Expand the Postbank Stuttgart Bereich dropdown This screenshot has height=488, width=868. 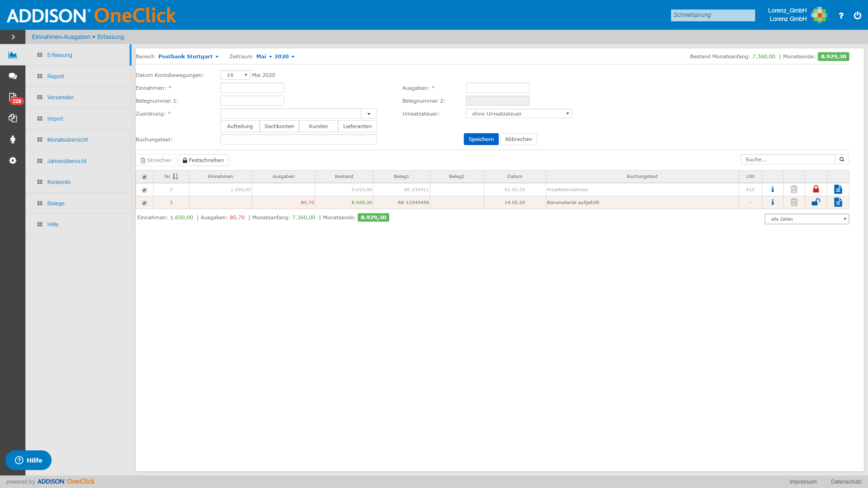coord(188,57)
